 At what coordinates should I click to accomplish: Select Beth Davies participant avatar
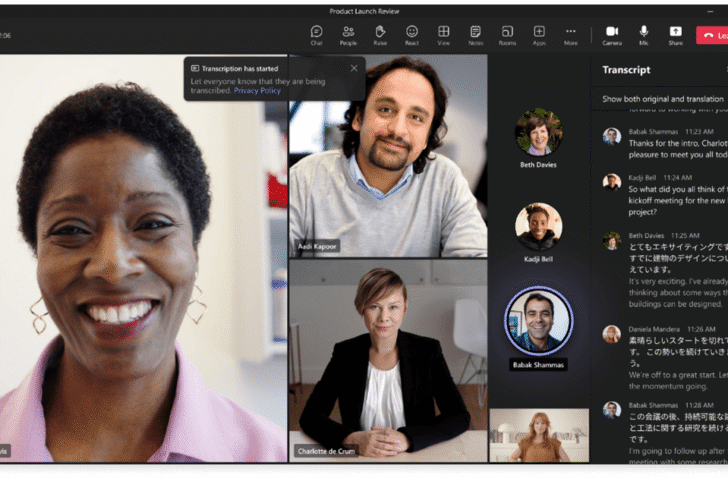(539, 132)
